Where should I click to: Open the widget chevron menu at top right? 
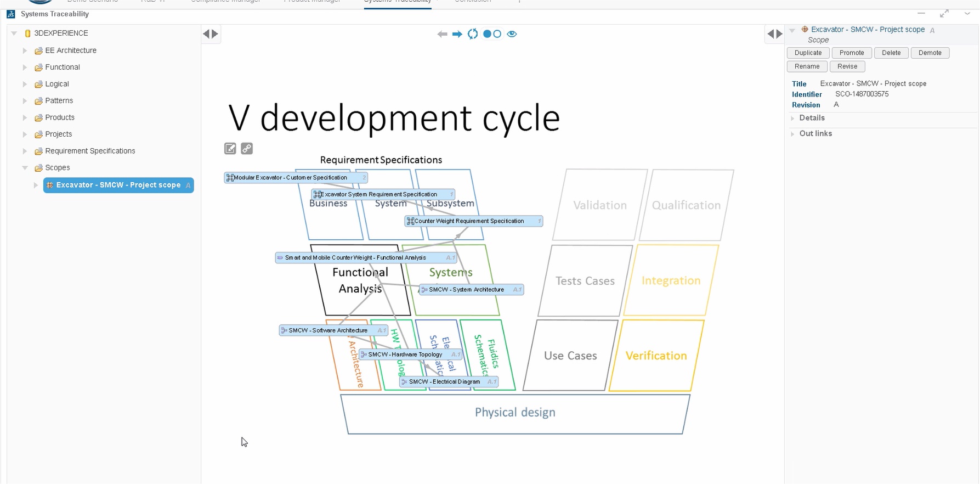point(967,14)
